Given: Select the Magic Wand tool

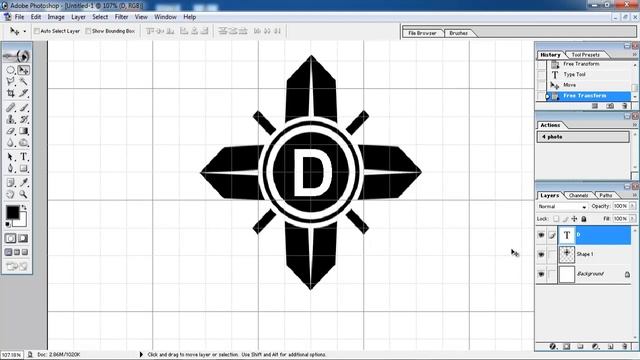Looking at the screenshot, I should coord(24,82).
